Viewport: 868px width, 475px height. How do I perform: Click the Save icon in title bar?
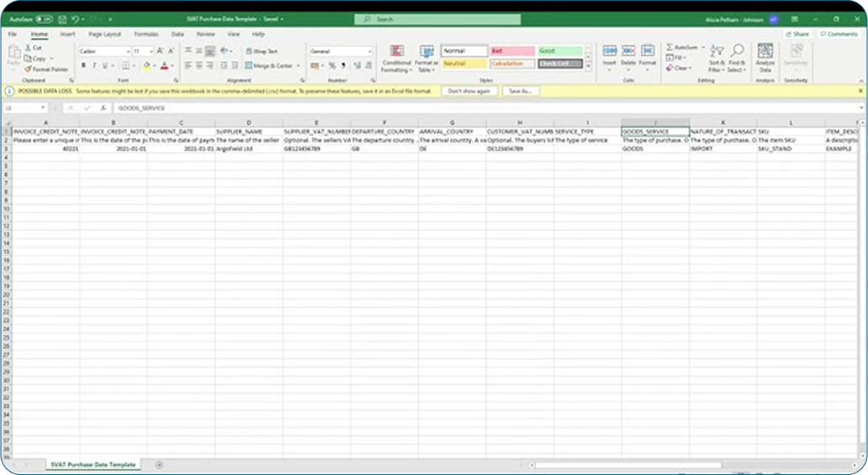(x=62, y=19)
